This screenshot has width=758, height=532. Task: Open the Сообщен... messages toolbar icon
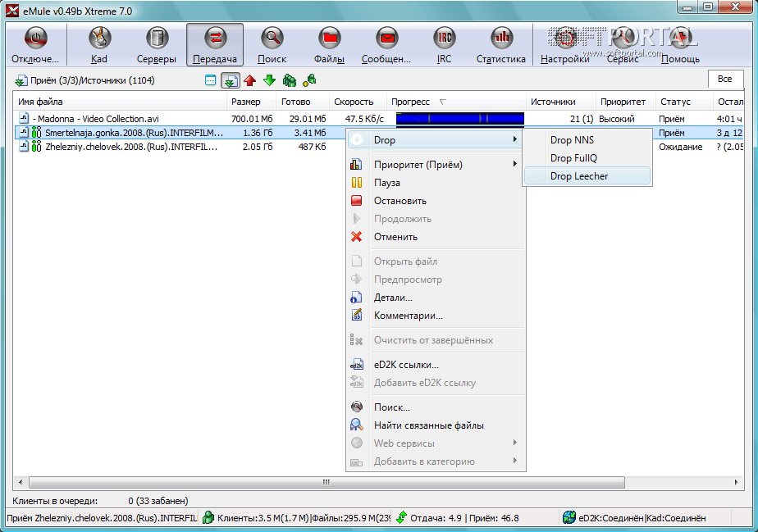coord(386,39)
